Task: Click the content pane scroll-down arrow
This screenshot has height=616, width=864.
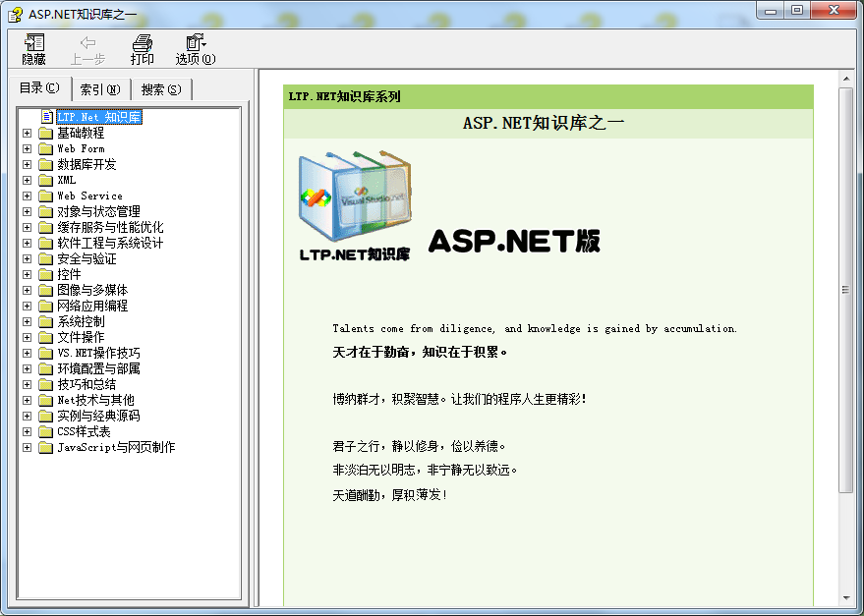Action: 845,597
